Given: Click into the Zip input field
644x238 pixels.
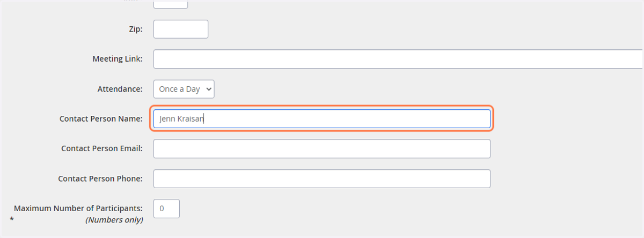Looking at the screenshot, I should click(181, 29).
